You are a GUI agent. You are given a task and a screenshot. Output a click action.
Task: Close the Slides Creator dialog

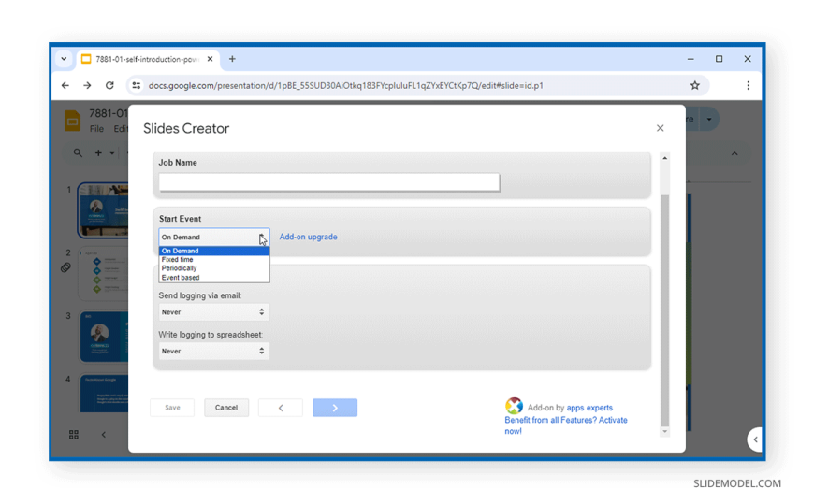[x=660, y=128]
